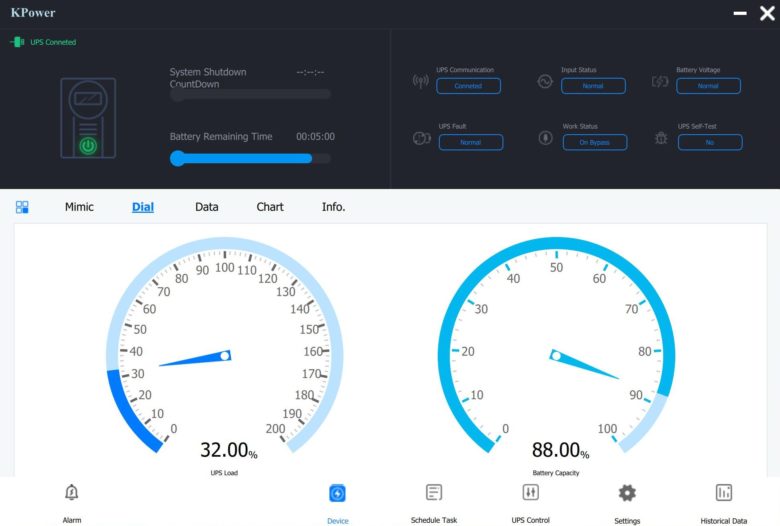Click the System Shutdown CountDown progress bar
Screen dimensions: 780x526
250,95
